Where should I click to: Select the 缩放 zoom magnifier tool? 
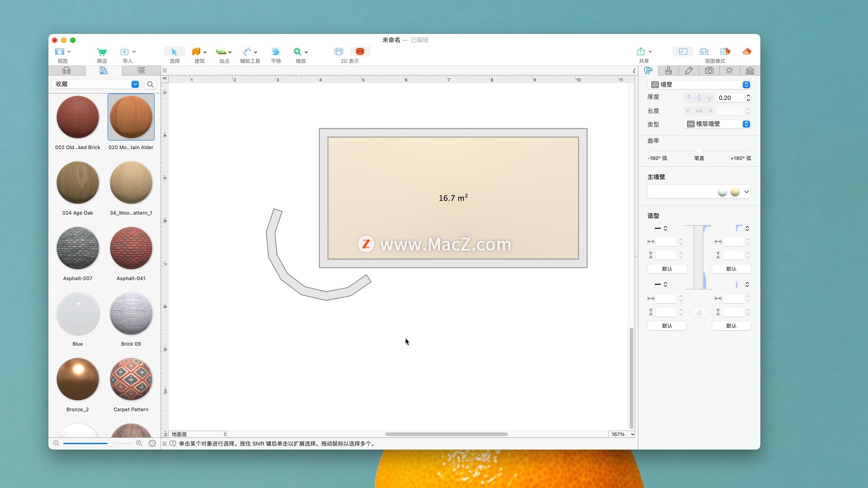[297, 52]
